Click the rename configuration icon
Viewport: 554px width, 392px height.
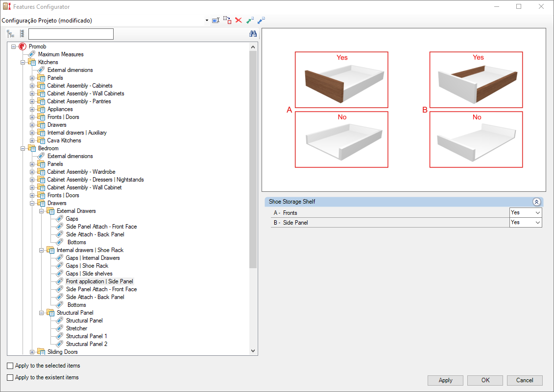click(x=216, y=21)
